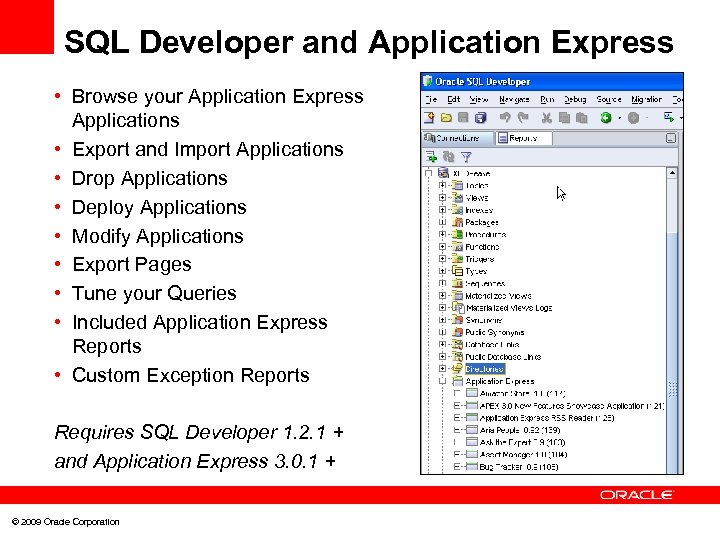Viewport: 720px width, 540px height.
Task: Open the Debug menu
Action: coord(575,99)
